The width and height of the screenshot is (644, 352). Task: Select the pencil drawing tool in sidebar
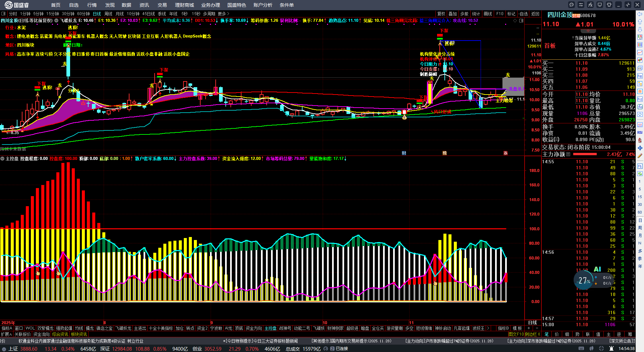click(640, 156)
